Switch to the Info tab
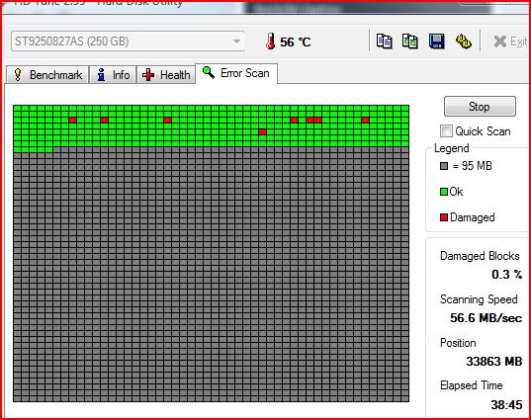Screen dimensions: 531x420 click(113, 75)
